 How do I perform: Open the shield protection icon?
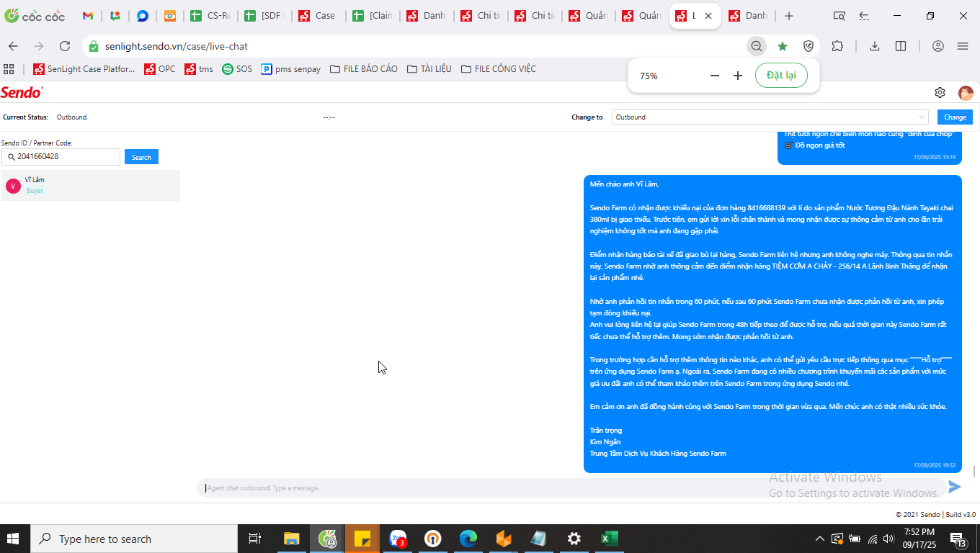point(808,46)
